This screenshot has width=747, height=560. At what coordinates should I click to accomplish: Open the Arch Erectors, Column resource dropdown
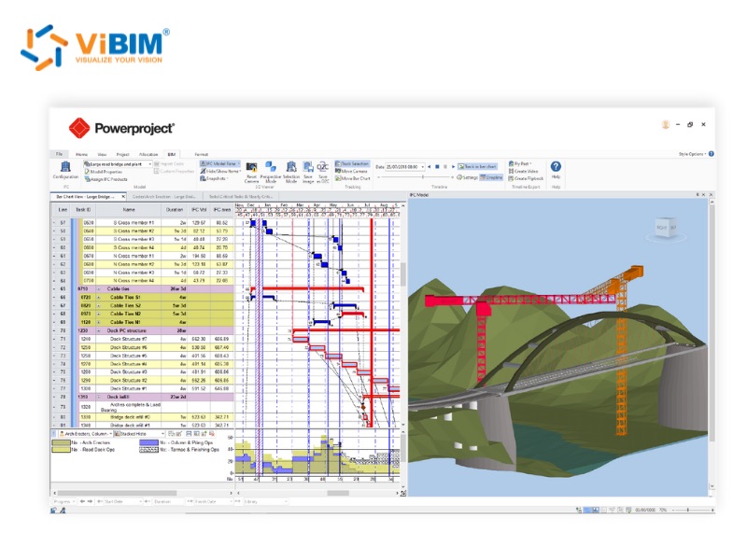tap(85, 434)
